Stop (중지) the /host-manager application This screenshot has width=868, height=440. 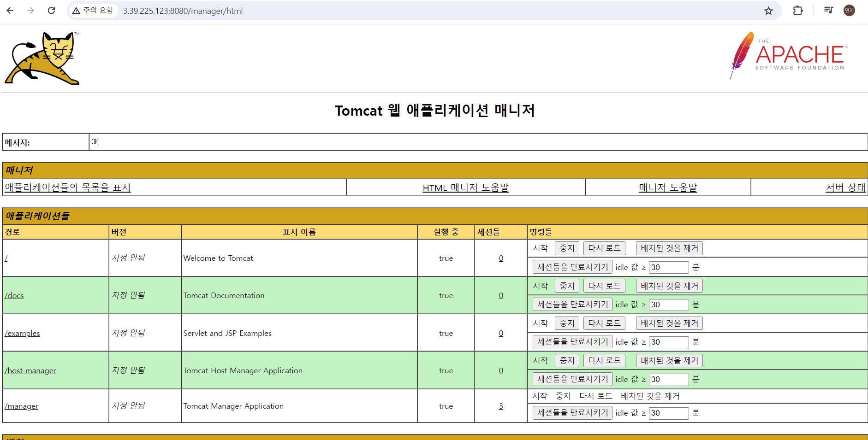coord(567,361)
